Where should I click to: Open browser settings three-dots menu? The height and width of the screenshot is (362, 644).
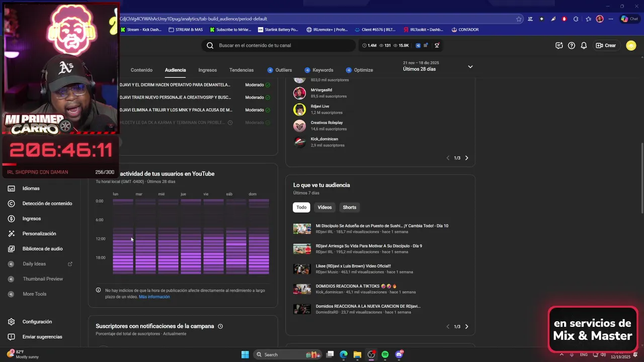coord(611,19)
